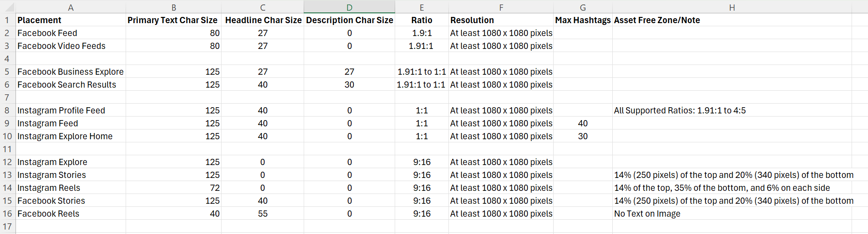Image resolution: width=868 pixels, height=234 pixels.
Task: Click the Instagram Feed max hashtags value 40
Action: (583, 123)
